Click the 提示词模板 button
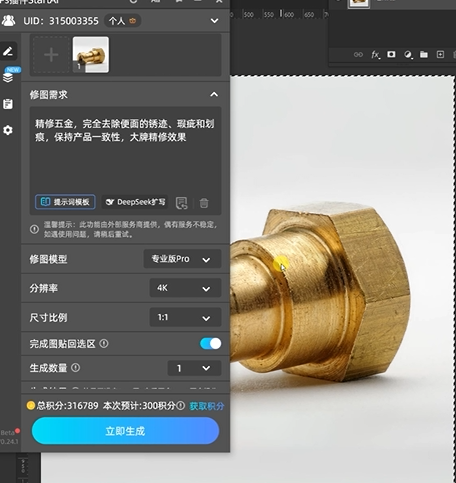456x483 pixels. (x=65, y=202)
